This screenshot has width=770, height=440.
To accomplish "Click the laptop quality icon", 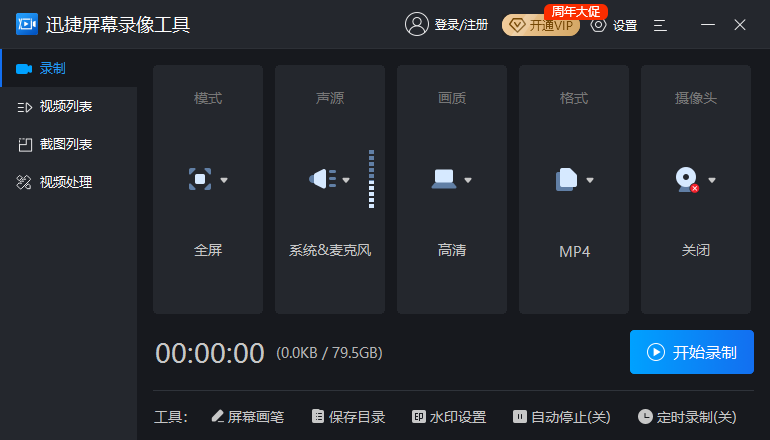I will coord(444,179).
